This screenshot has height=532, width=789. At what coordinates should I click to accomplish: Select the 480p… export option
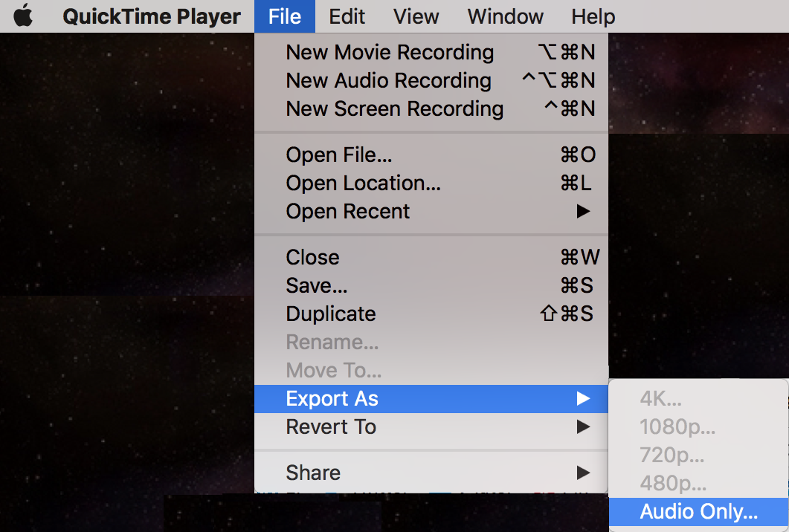tap(698, 483)
